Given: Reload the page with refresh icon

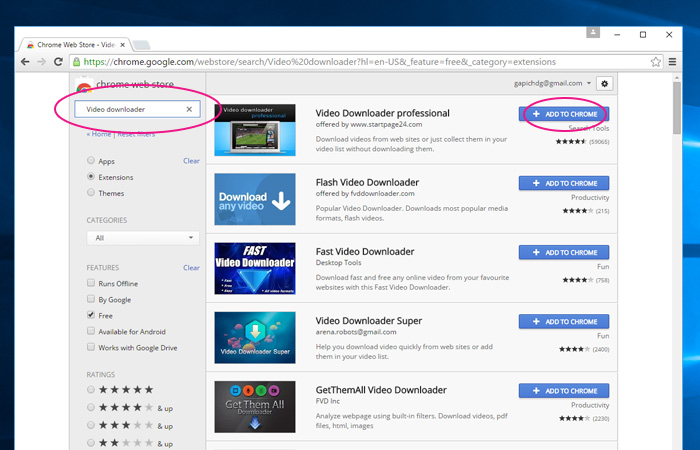Looking at the screenshot, I should (x=58, y=62).
